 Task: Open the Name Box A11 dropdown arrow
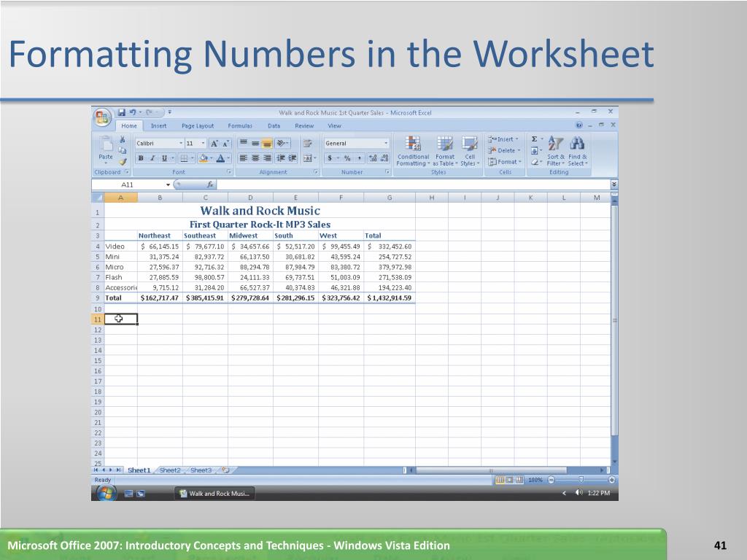click(169, 184)
